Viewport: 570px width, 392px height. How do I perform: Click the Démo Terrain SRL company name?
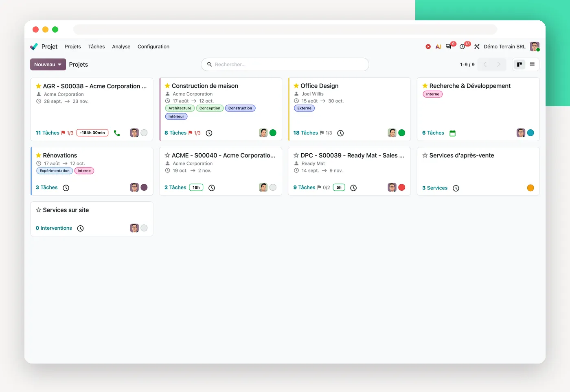click(504, 47)
